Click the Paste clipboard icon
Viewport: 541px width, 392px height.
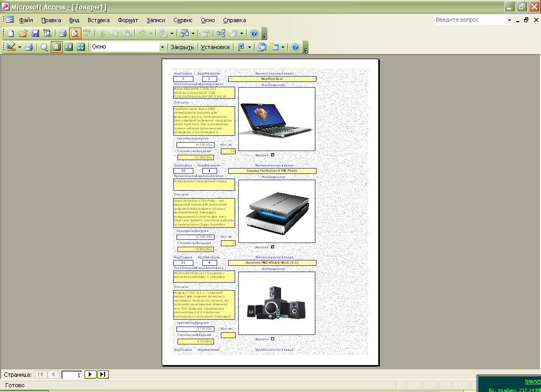[x=127, y=33]
